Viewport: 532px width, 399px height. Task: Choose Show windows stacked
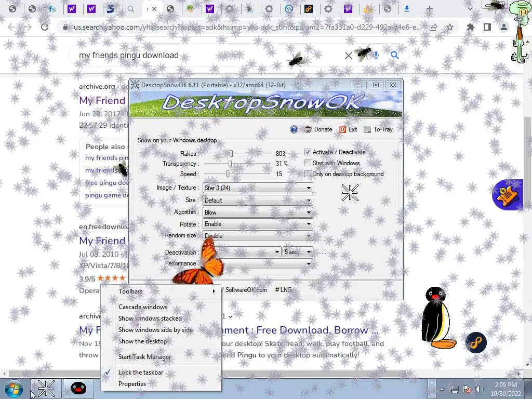(x=161, y=318)
